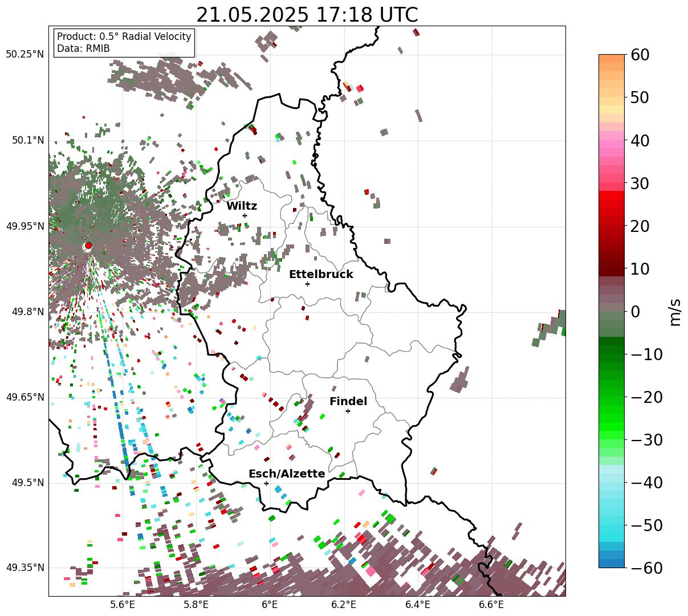Click the orange colorbar segment near 60 m/s
Viewport: 688px width, 616px height.
(x=612, y=59)
